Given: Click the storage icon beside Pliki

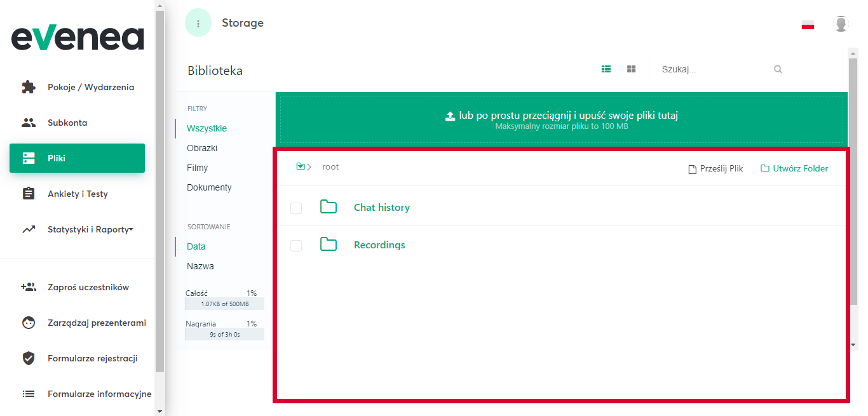Looking at the screenshot, I should [29, 158].
